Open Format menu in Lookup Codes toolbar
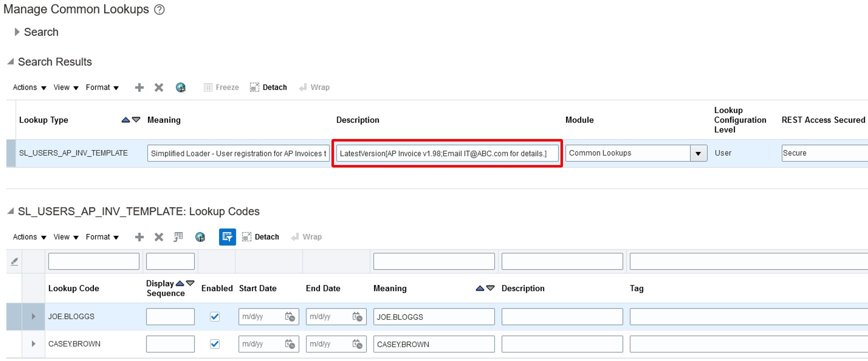 pos(102,237)
